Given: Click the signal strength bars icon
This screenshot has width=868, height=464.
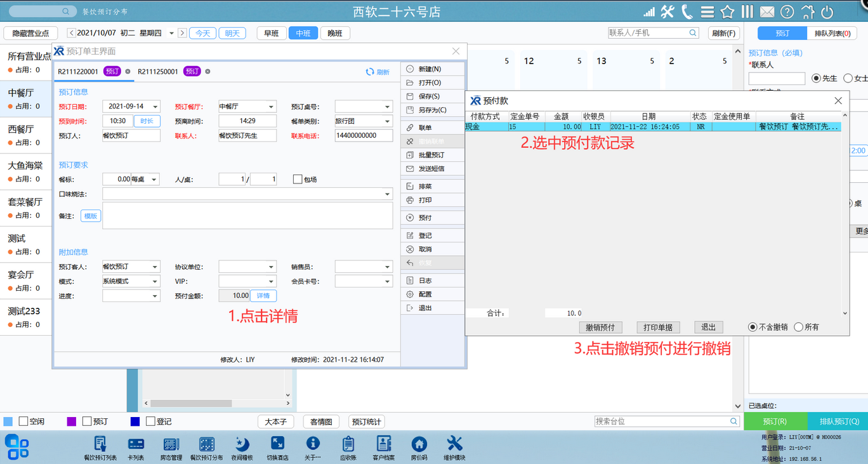Looking at the screenshot, I should point(649,12).
